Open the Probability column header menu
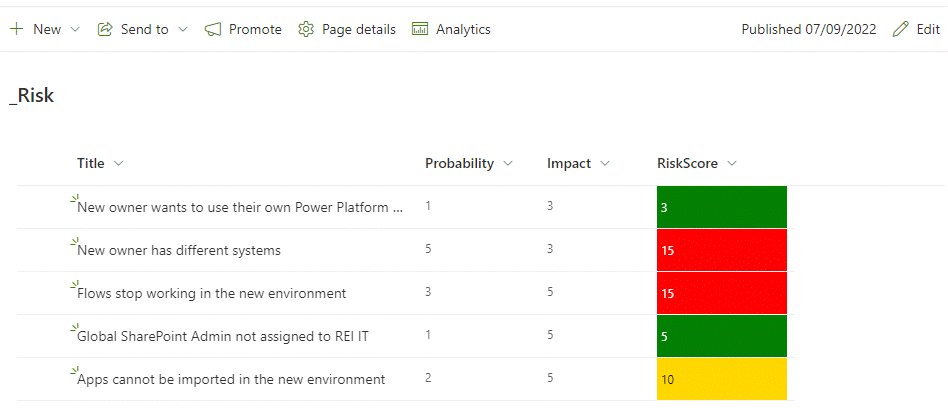This screenshot has height=415, width=948. [x=507, y=163]
